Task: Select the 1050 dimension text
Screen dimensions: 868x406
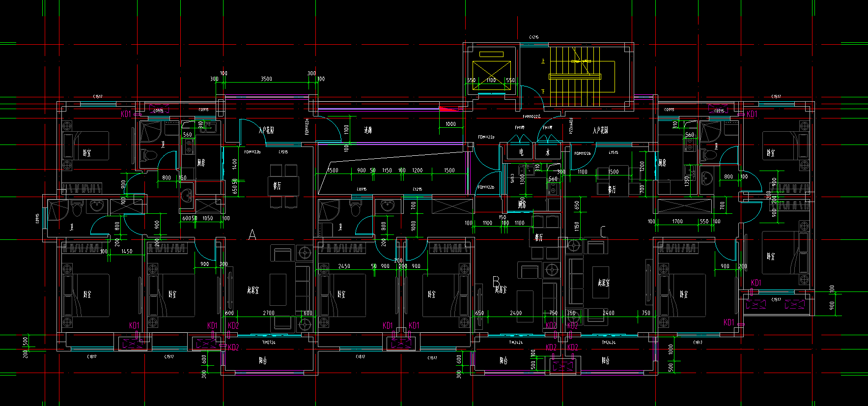Action: click(x=208, y=218)
